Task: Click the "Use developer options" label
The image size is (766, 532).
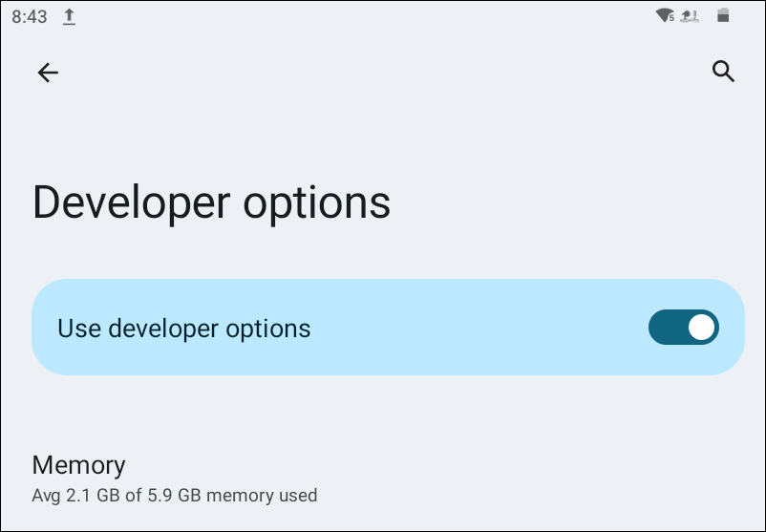Action: tap(184, 329)
